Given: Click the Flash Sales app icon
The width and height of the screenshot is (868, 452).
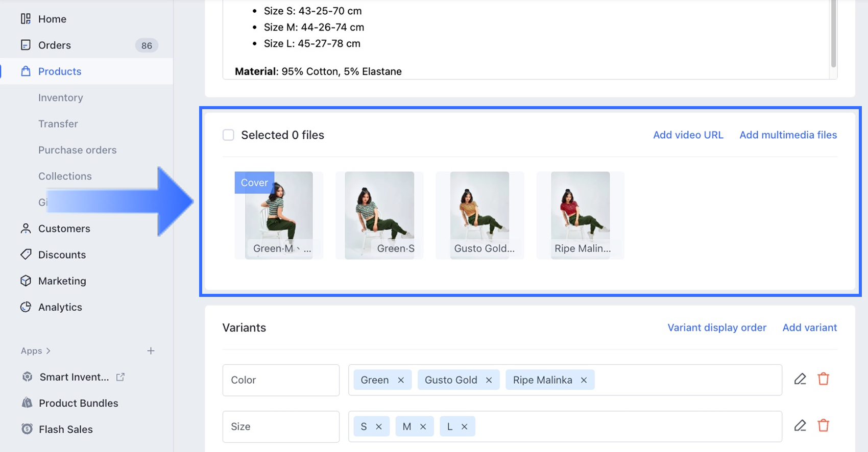Looking at the screenshot, I should point(27,429).
